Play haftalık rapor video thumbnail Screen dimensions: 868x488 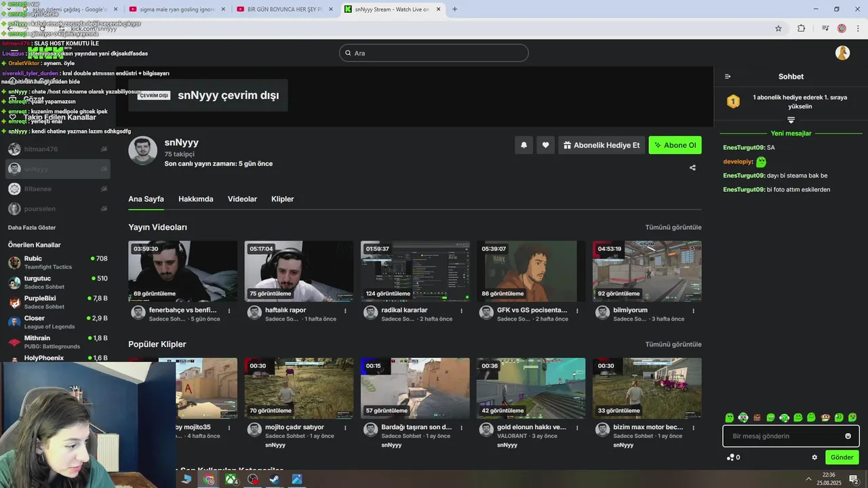(298, 271)
